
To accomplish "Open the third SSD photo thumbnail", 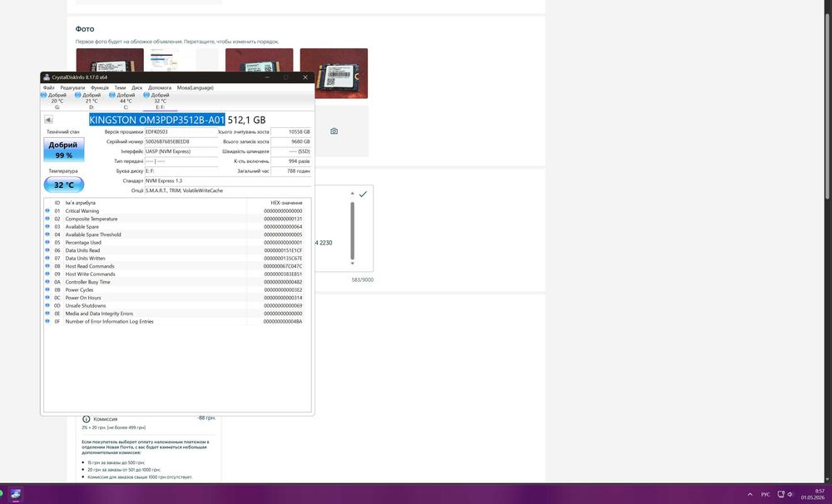I will (x=259, y=60).
